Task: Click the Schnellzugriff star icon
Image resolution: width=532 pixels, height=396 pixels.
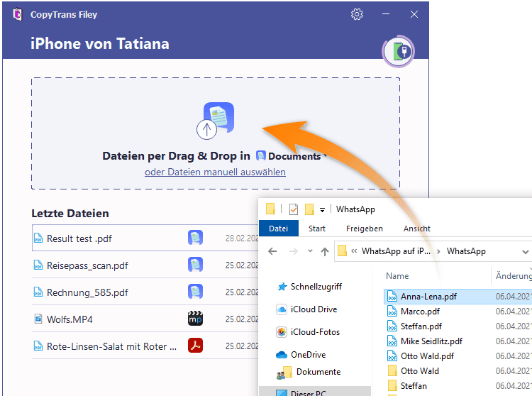Action: pos(282,287)
